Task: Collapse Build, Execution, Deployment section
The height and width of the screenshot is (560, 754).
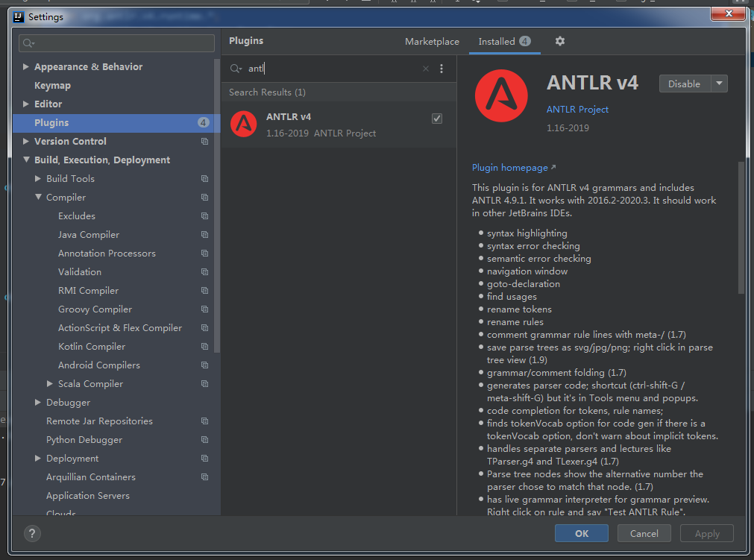Action: pyautogui.click(x=26, y=160)
